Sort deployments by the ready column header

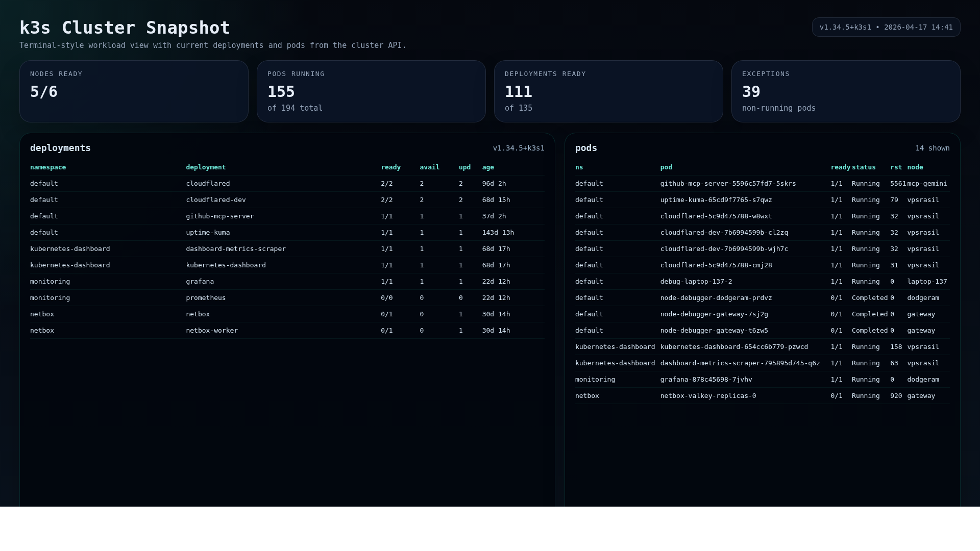390,167
